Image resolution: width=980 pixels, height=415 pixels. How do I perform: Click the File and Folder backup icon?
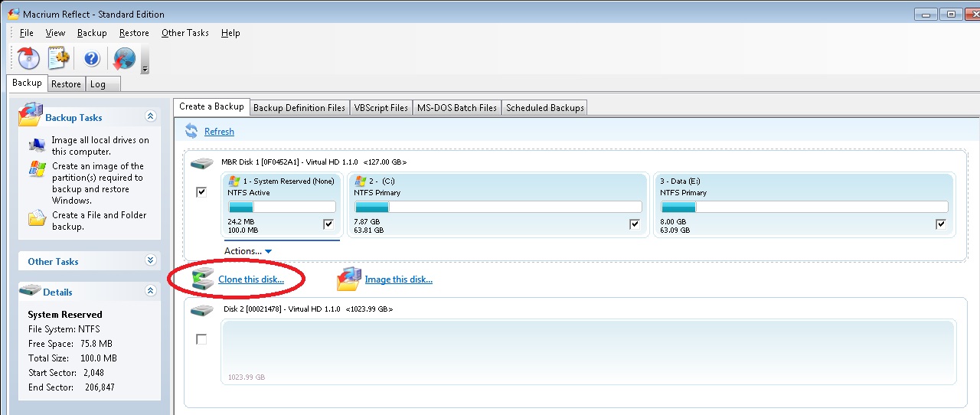coord(37,218)
